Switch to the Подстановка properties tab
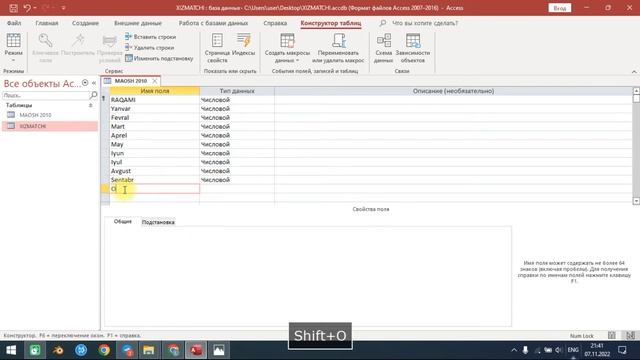 pyautogui.click(x=158, y=222)
